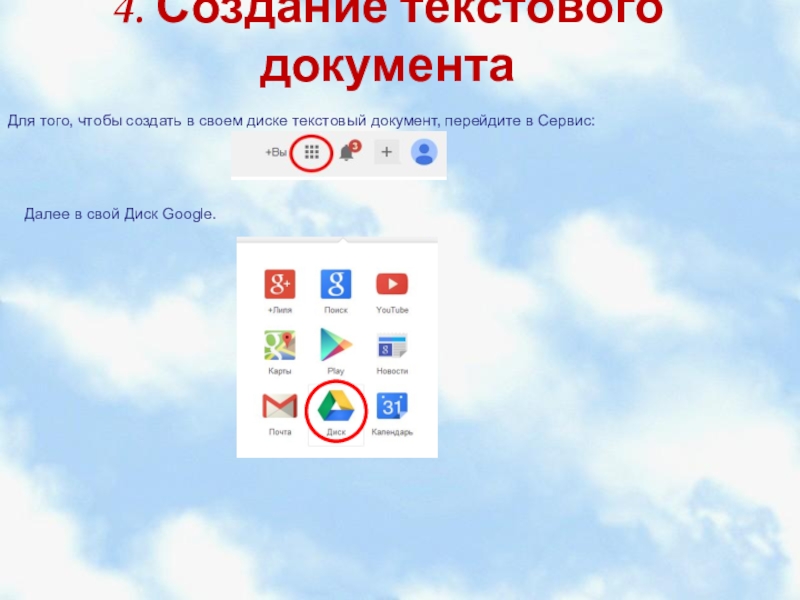The image size is (800, 600).
Task: Open the Google apps grid icon
Action: point(311,152)
